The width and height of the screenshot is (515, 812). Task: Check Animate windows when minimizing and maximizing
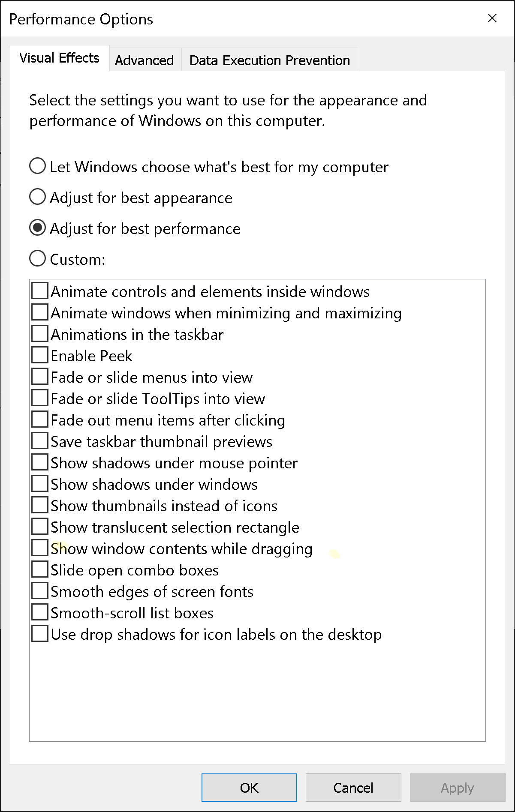point(40,312)
